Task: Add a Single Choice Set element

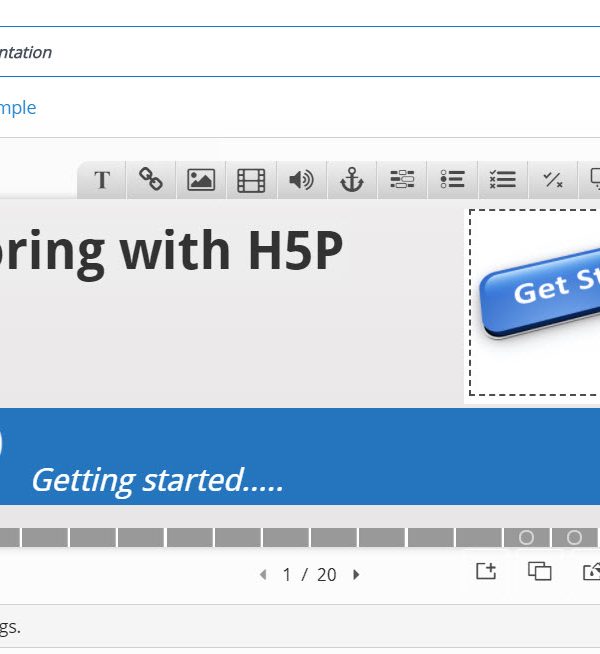Action: (452, 180)
